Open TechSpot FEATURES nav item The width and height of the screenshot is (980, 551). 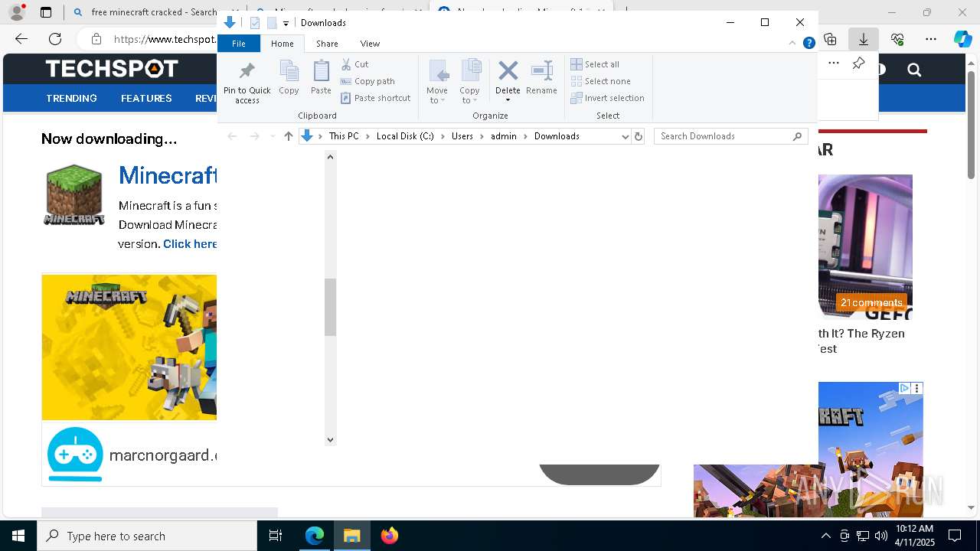[146, 98]
